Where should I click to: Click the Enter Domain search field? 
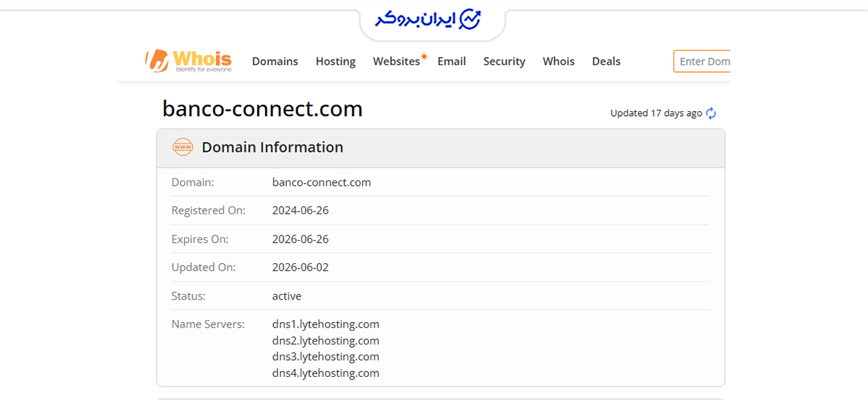(x=702, y=61)
